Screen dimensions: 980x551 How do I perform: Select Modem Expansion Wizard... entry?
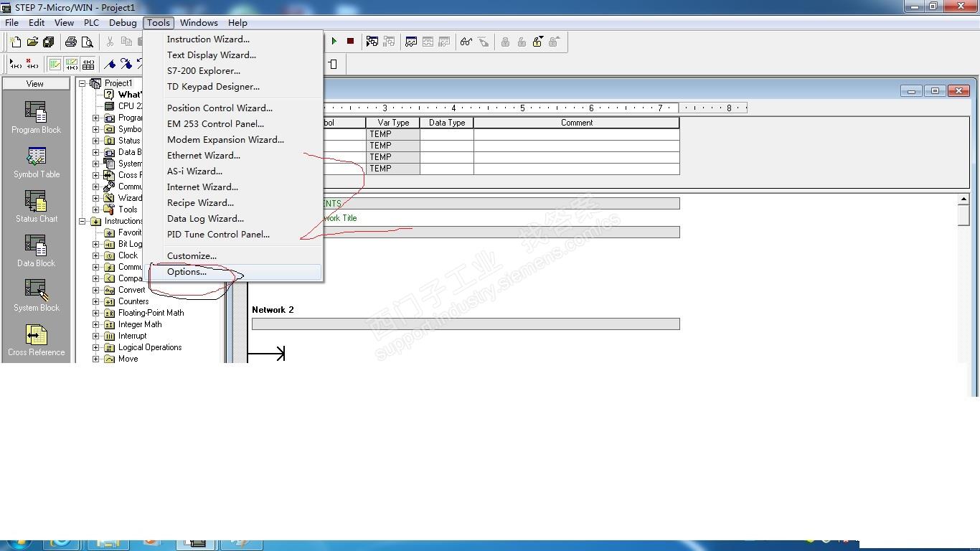(x=233, y=140)
